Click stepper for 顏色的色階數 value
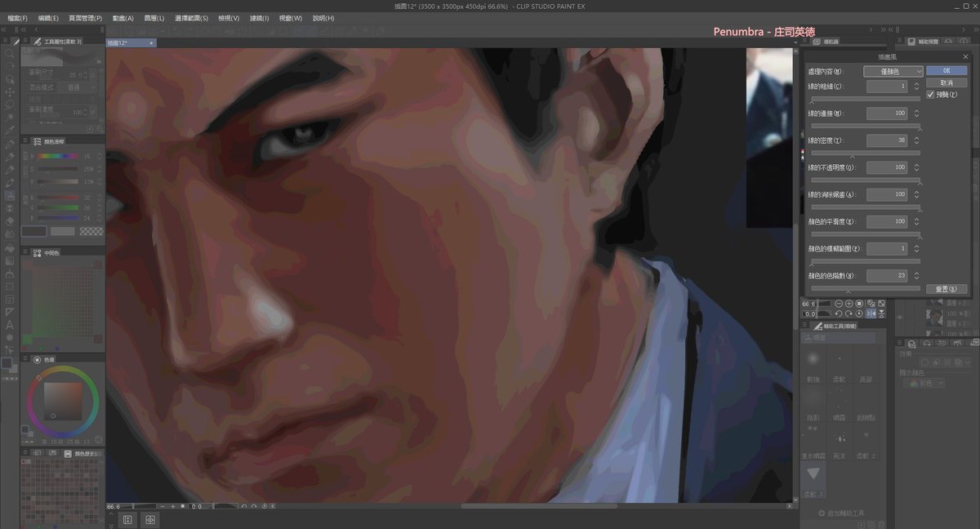The width and height of the screenshot is (980, 529). (x=916, y=276)
